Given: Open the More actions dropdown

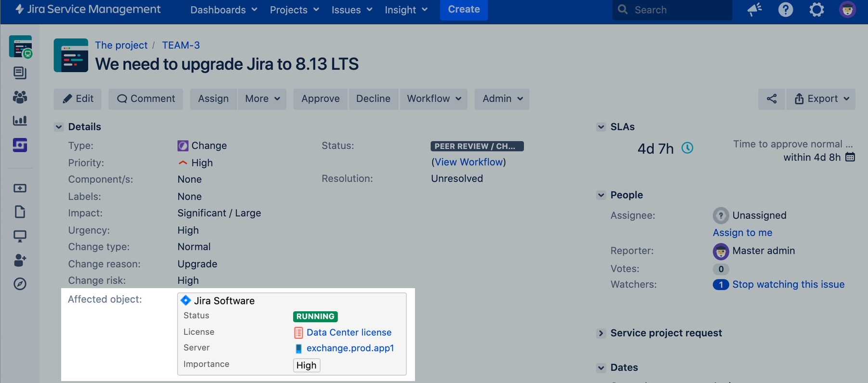Looking at the screenshot, I should (x=262, y=99).
